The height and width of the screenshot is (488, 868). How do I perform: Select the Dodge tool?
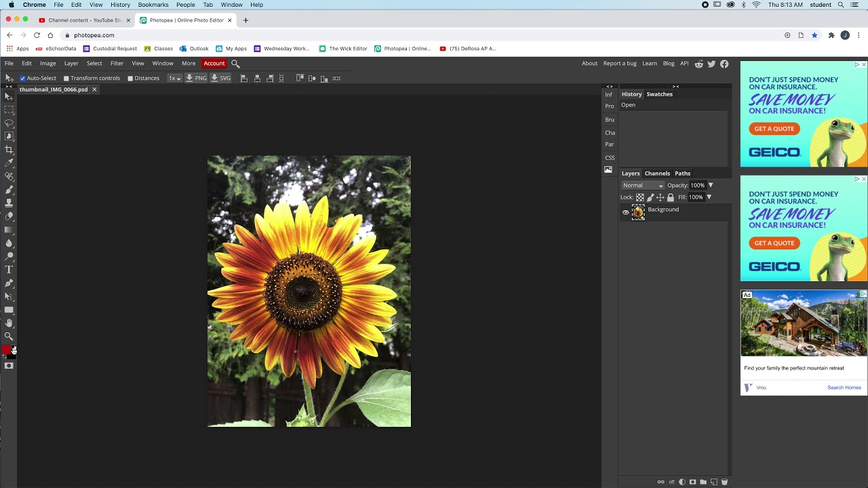(x=9, y=256)
